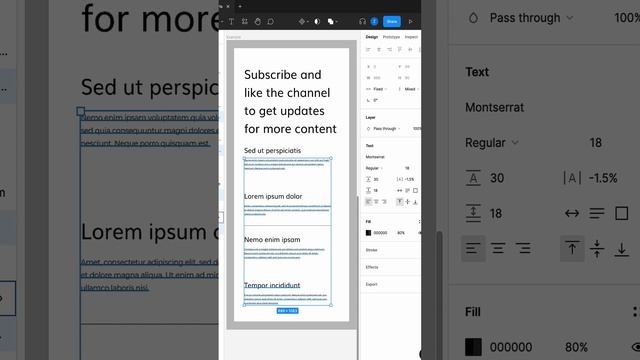Click small text align center icon in center panel
640x360 pixels.
tap(376, 202)
